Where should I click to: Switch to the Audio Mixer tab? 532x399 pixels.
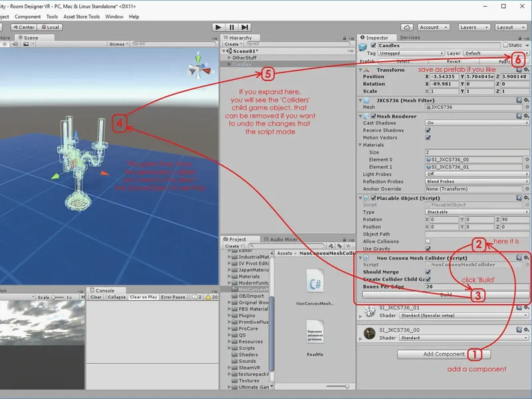click(x=280, y=239)
